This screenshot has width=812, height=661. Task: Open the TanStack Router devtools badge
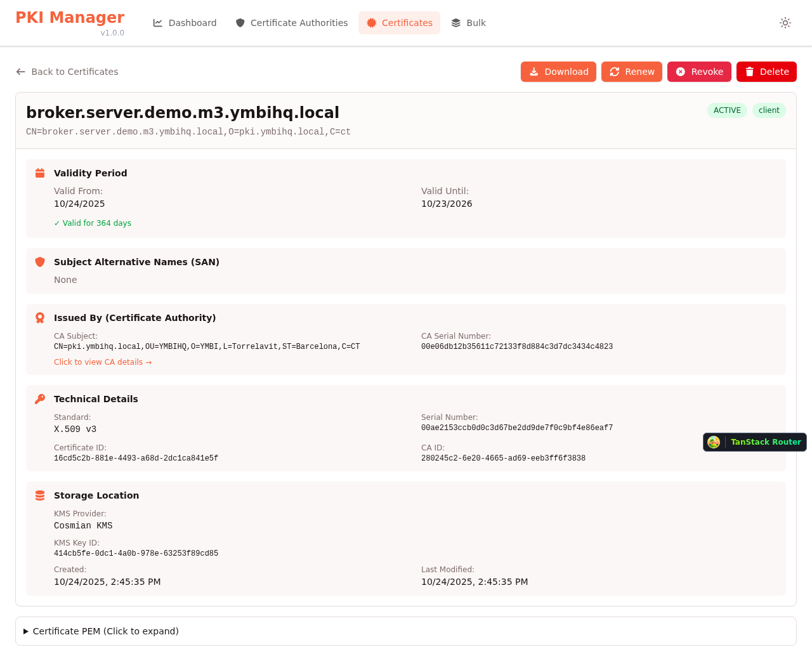755,442
